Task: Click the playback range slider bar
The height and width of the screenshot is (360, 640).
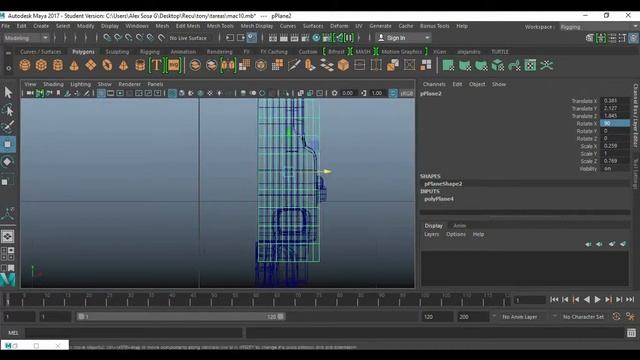Action: click(x=181, y=317)
